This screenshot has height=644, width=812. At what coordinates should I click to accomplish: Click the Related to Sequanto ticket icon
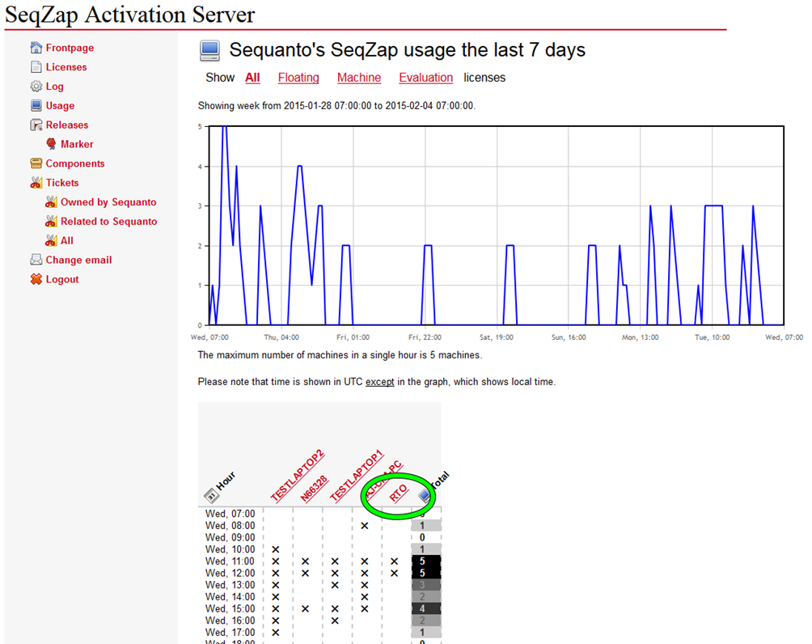pos(51,221)
